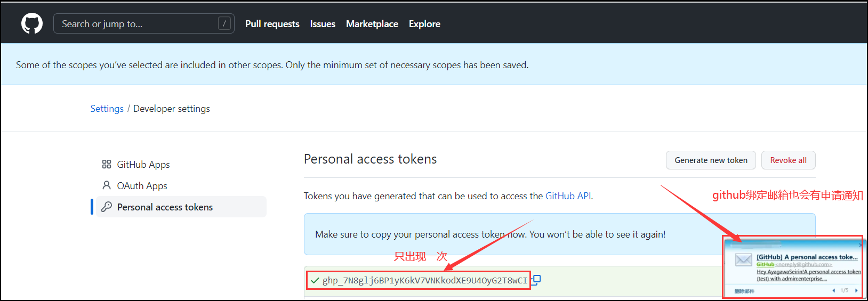The image size is (868, 301).
Task: Open the GitHub personal access token email subject
Action: click(x=807, y=257)
